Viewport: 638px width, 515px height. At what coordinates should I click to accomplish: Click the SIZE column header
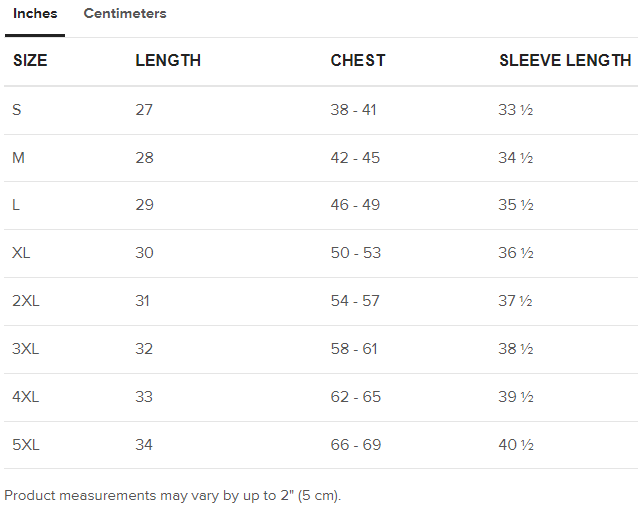(x=30, y=61)
